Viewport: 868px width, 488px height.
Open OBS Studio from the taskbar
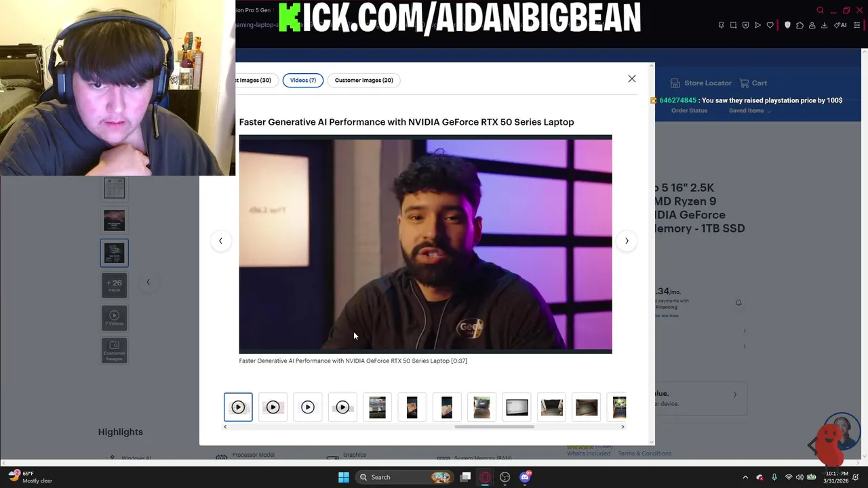(x=505, y=477)
